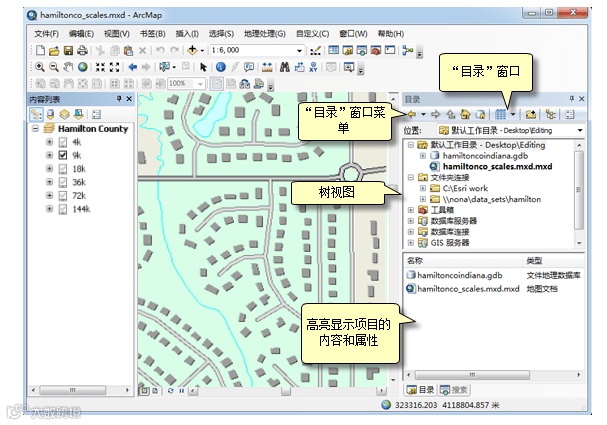Open Add Data dropdown arrow

tap(202, 51)
